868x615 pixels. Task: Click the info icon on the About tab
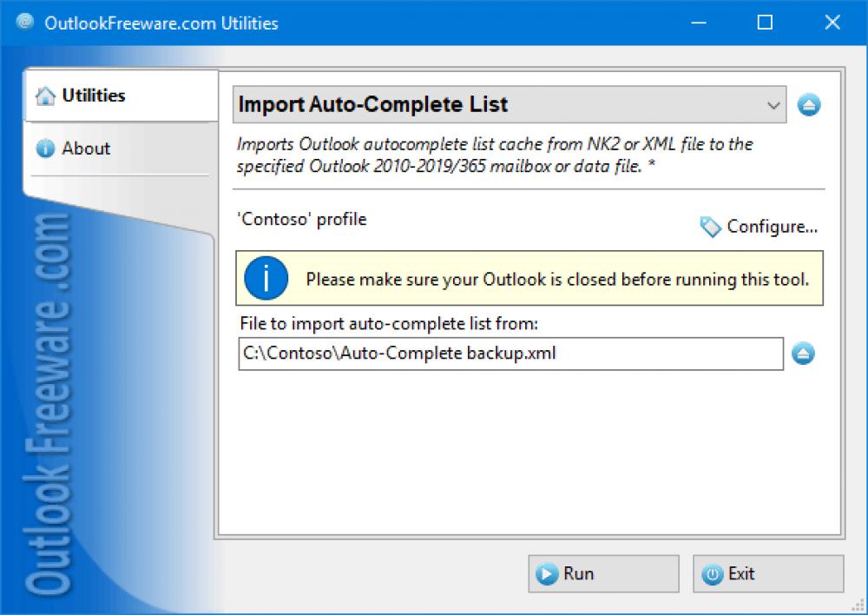[x=45, y=149]
